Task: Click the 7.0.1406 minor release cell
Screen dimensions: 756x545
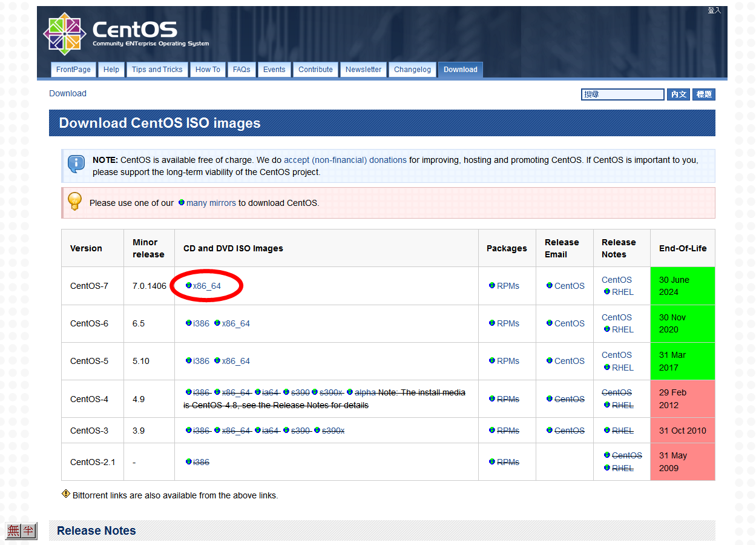Action: coord(150,286)
